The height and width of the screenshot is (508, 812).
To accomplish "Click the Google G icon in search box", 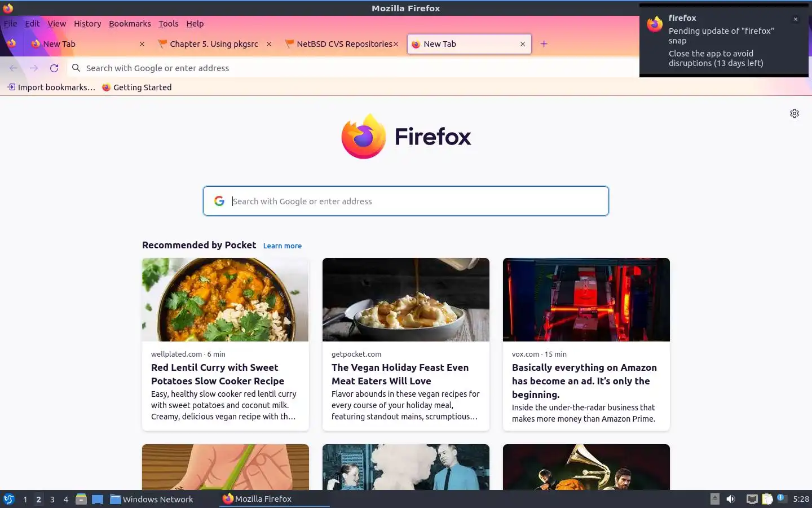I will pos(219,201).
